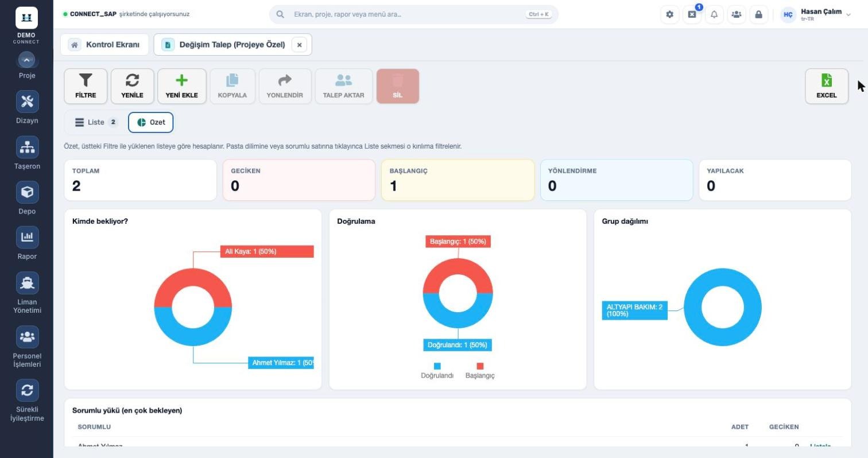Switch to the Liste tab
The width and height of the screenshot is (868, 458).
(x=96, y=122)
